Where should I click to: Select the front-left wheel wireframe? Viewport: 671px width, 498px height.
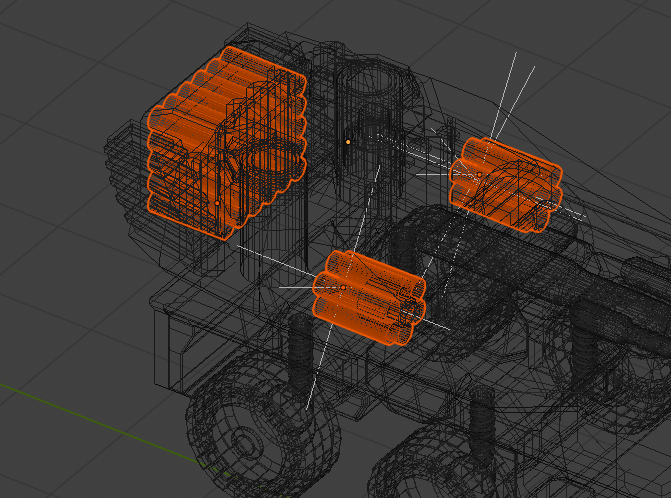[x=262, y=425]
